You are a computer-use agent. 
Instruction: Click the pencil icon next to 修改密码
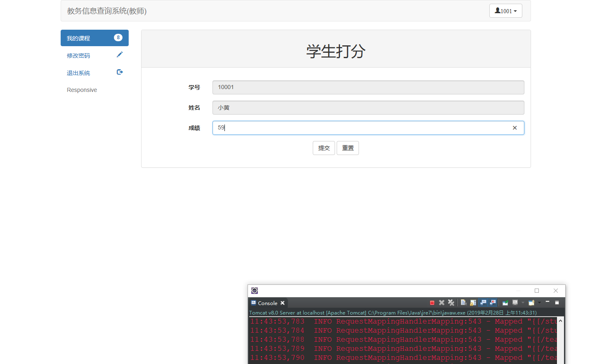pos(120,54)
